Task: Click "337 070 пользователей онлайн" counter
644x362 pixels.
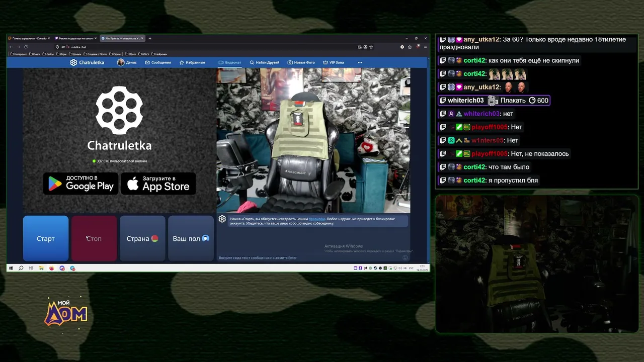Action: point(120,161)
